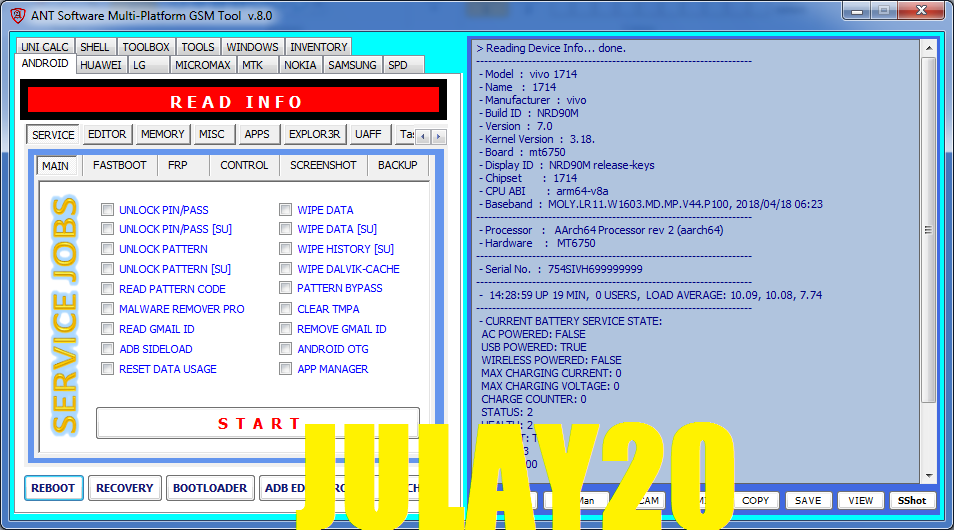Open the FASTBOOT service tab

[119, 165]
